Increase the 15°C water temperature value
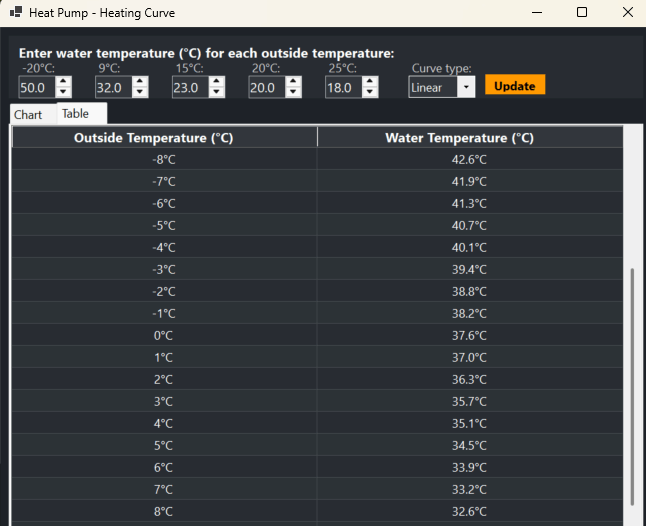Screen dimensions: 646x526 (x=216, y=82)
